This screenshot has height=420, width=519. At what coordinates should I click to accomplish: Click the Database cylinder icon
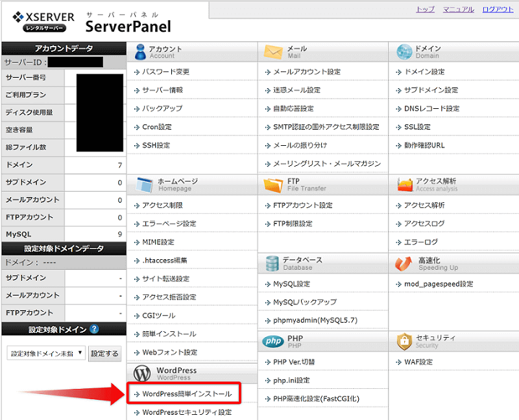pos(272,264)
